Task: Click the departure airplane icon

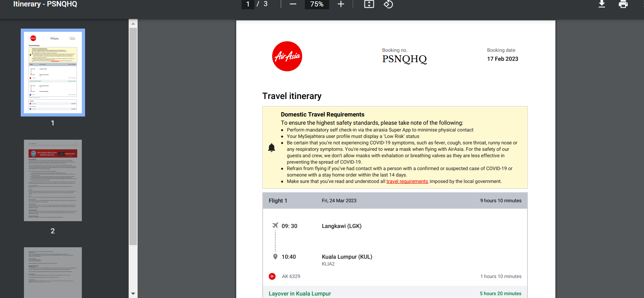Action: point(275,225)
